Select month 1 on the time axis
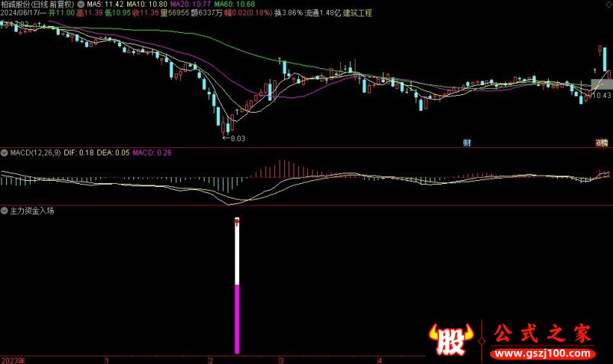This screenshot has height=364, width=613. (x=107, y=360)
